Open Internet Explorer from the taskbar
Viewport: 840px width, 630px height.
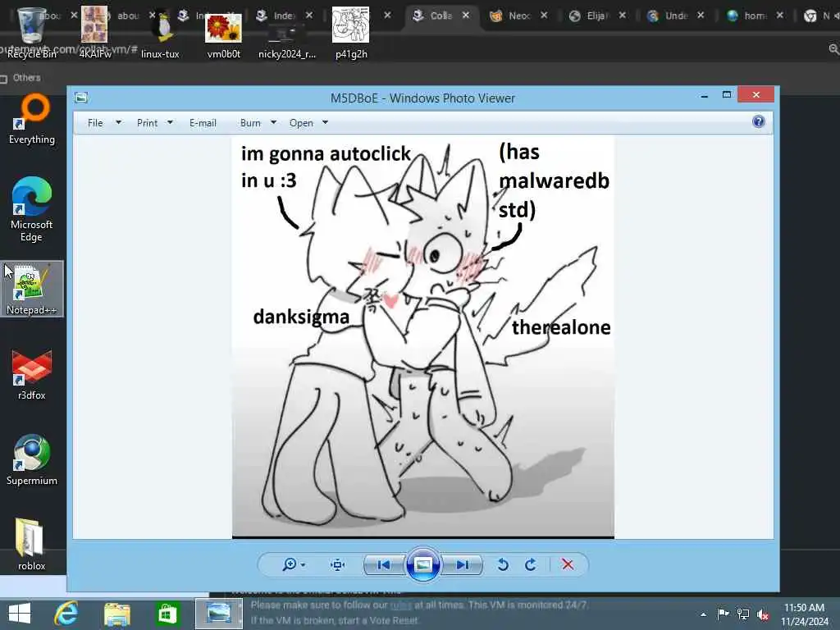click(66, 614)
